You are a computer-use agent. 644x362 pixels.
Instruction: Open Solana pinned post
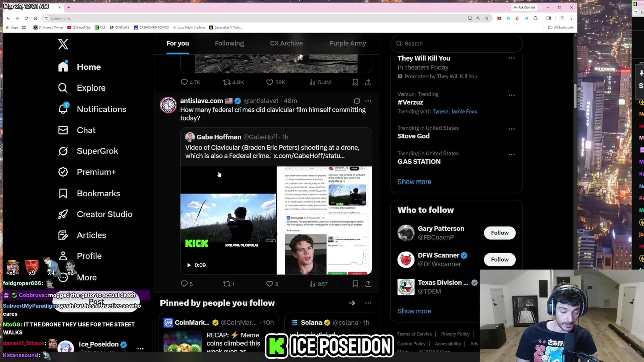[x=332, y=333]
